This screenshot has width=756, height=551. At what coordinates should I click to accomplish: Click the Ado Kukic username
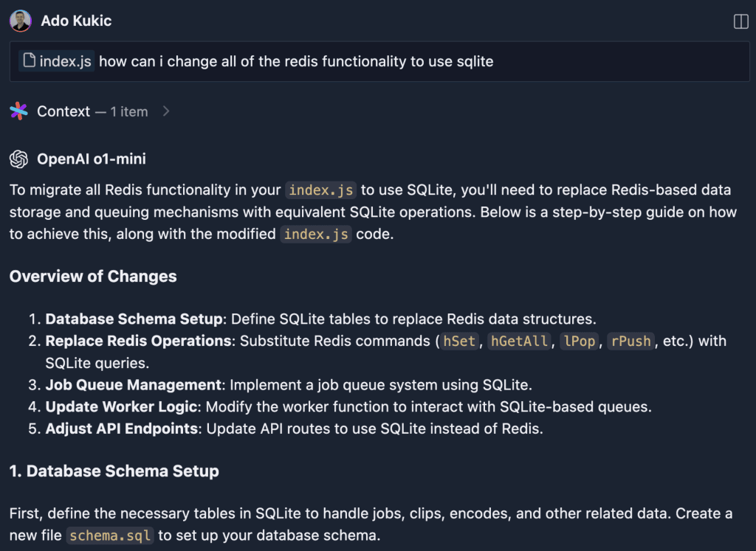[x=76, y=21]
